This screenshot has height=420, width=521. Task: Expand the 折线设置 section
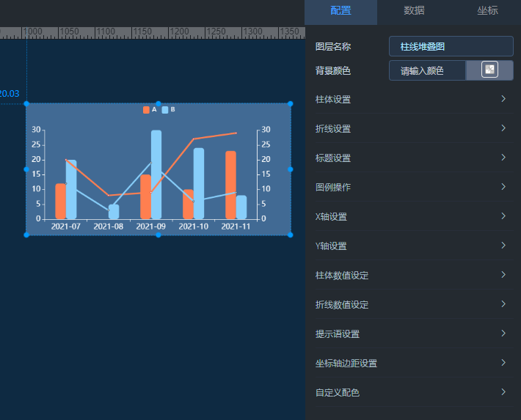click(411, 128)
